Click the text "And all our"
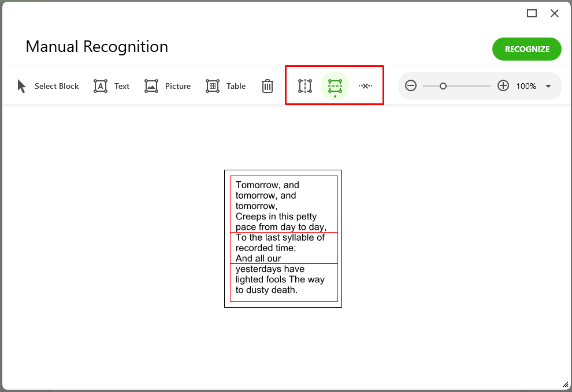The height and width of the screenshot is (392, 572). (x=258, y=259)
